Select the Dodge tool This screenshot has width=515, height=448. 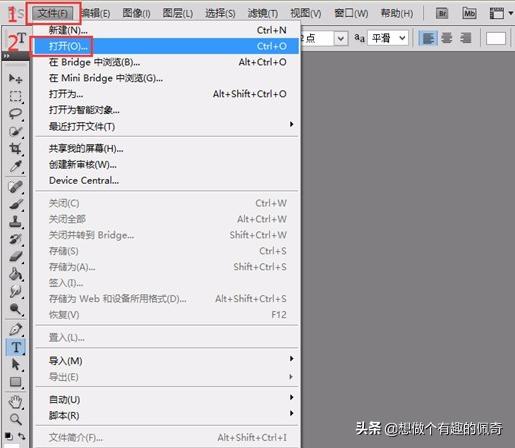[15, 309]
